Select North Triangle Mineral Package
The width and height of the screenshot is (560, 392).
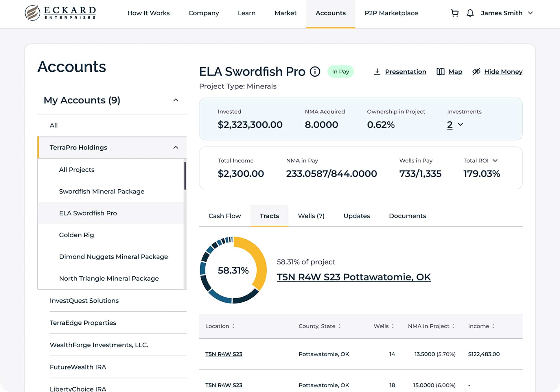111,278
